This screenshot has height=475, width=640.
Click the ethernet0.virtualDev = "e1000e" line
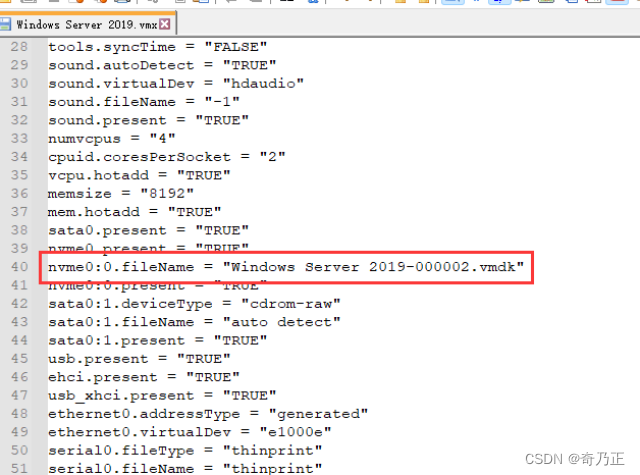click(190, 433)
